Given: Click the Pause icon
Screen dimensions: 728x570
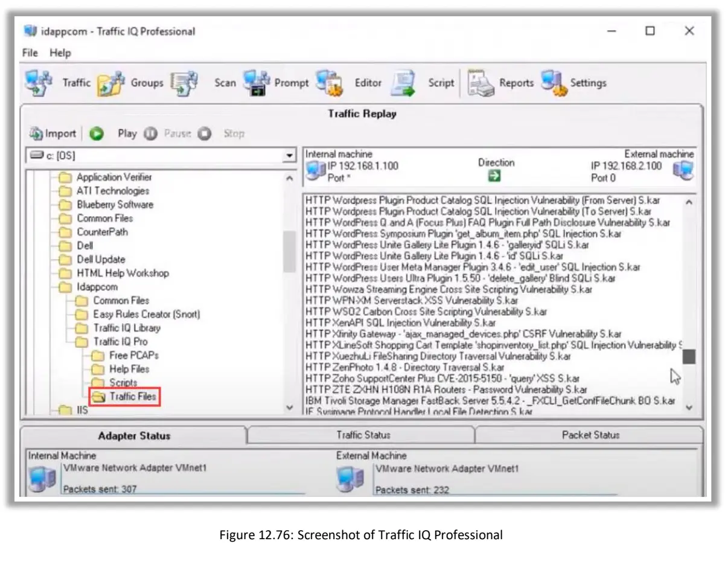Looking at the screenshot, I should (150, 133).
